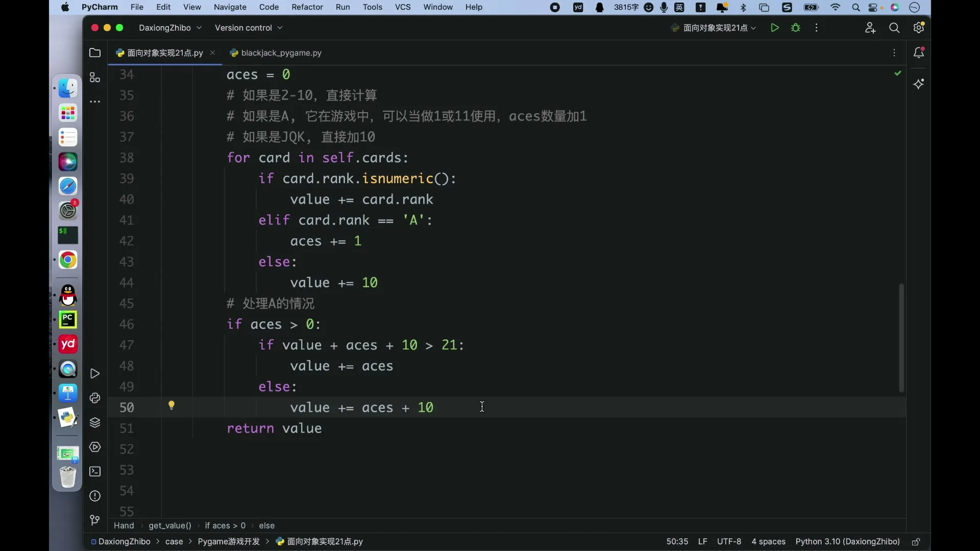This screenshot has height=551, width=980.
Task: Open the VCS menu
Action: tap(403, 7)
